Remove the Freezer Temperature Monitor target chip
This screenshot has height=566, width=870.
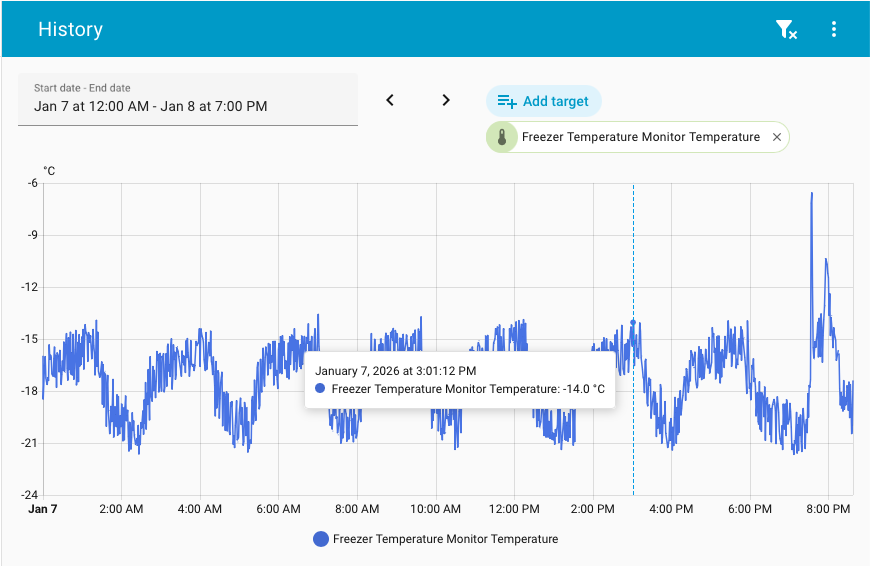(x=777, y=137)
